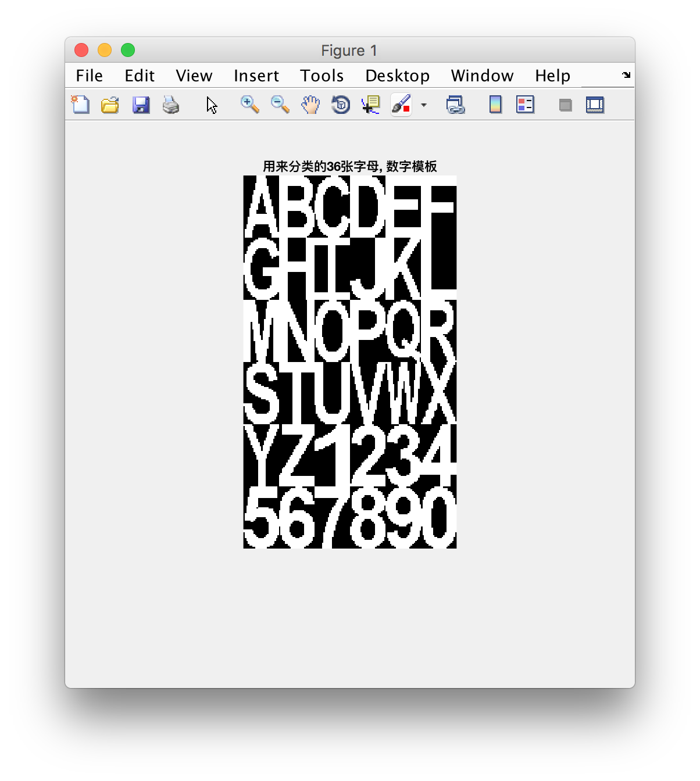Save the figure using the floppy disk icon

click(x=141, y=105)
